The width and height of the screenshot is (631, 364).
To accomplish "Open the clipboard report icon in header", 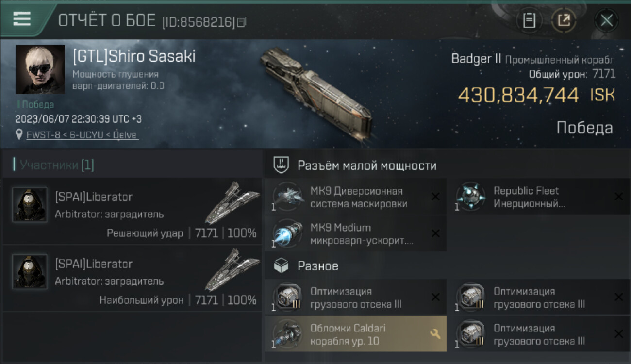I will coord(529,20).
